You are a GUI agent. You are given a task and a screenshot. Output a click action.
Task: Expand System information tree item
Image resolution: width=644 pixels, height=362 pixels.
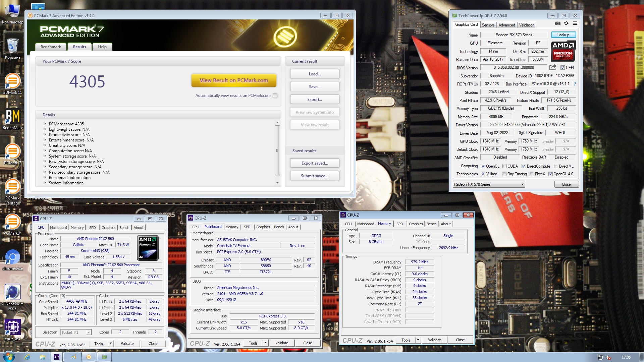click(45, 183)
